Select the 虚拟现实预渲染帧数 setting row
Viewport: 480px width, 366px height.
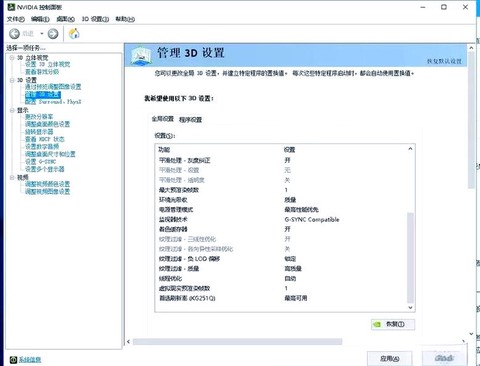click(x=281, y=288)
